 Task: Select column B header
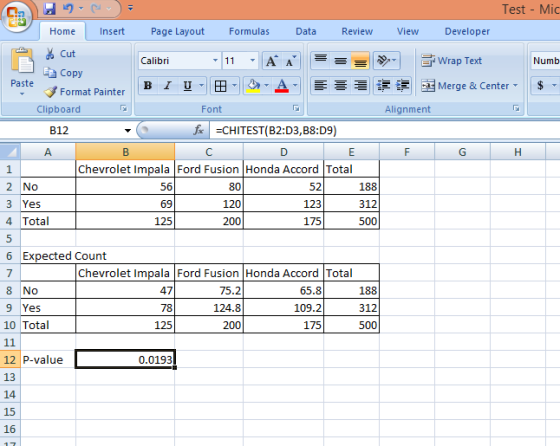click(x=125, y=152)
